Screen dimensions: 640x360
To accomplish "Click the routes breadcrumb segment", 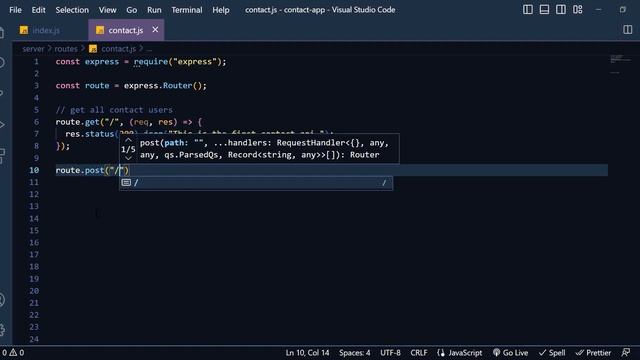I will (x=66, y=49).
